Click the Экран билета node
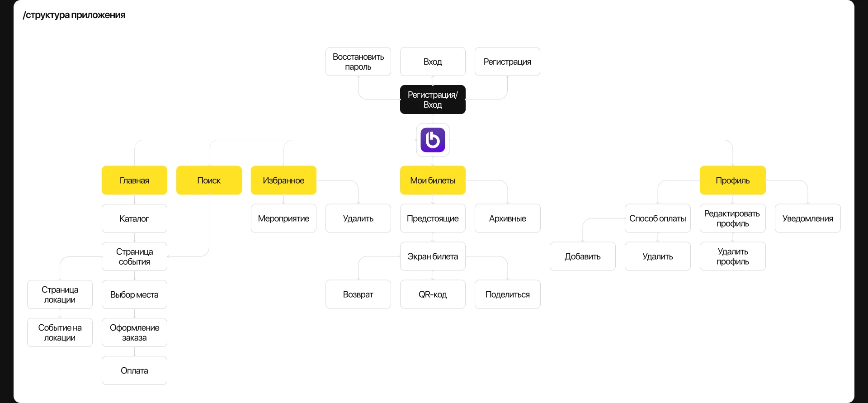The image size is (868, 403). click(433, 256)
